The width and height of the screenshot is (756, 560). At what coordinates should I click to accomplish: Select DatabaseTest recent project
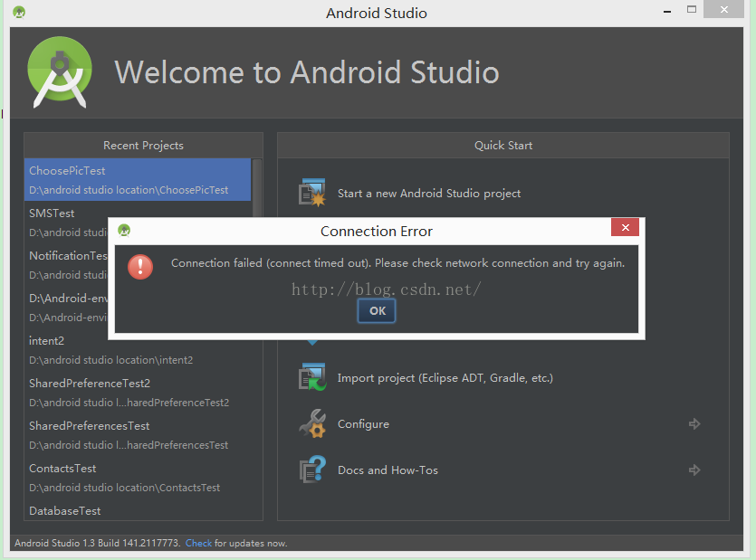click(138, 510)
